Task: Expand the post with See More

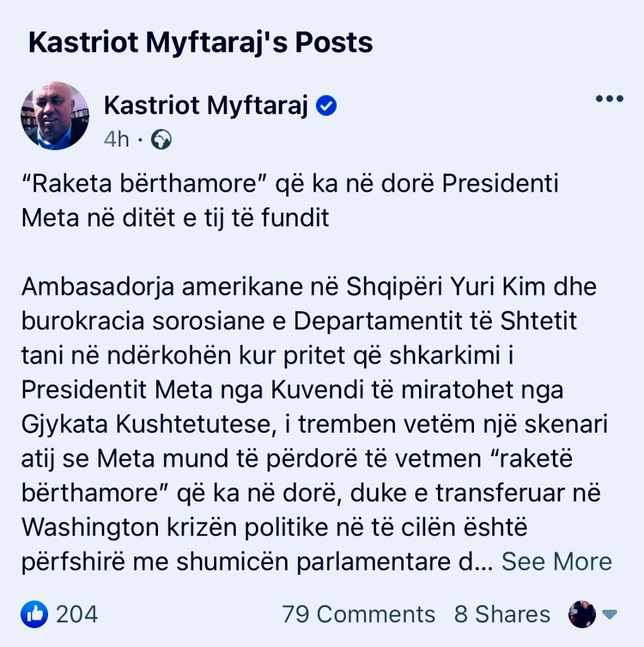Action: click(556, 562)
